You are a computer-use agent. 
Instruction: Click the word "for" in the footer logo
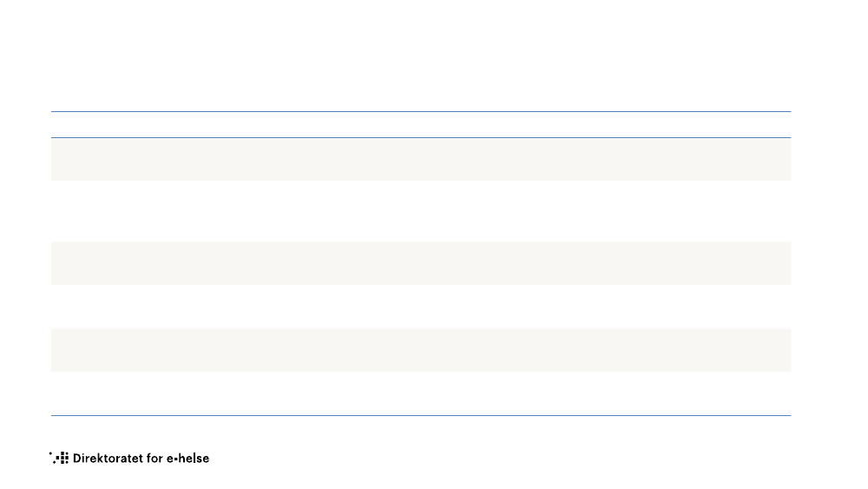pos(155,458)
